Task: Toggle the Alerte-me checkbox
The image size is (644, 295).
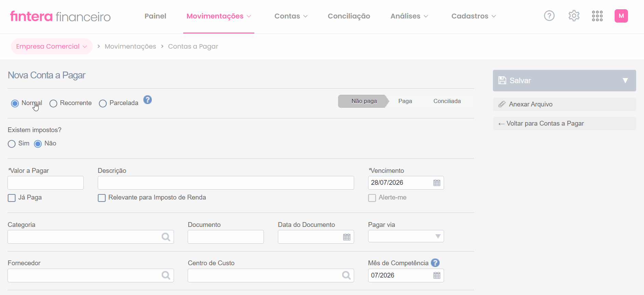Action: pos(372,198)
